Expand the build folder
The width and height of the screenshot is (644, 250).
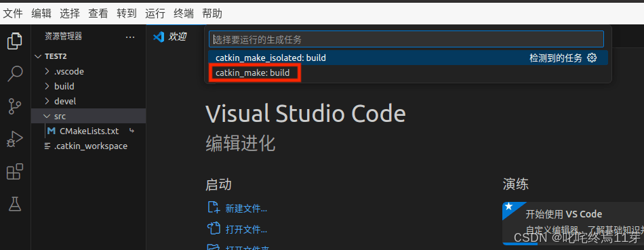(47, 86)
